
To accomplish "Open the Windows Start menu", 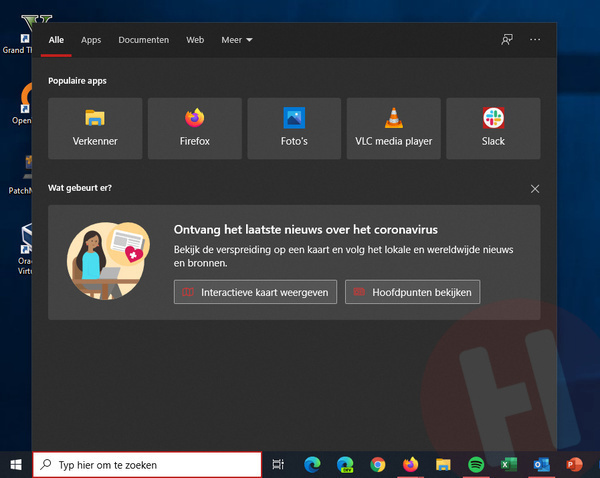I will (x=16, y=465).
